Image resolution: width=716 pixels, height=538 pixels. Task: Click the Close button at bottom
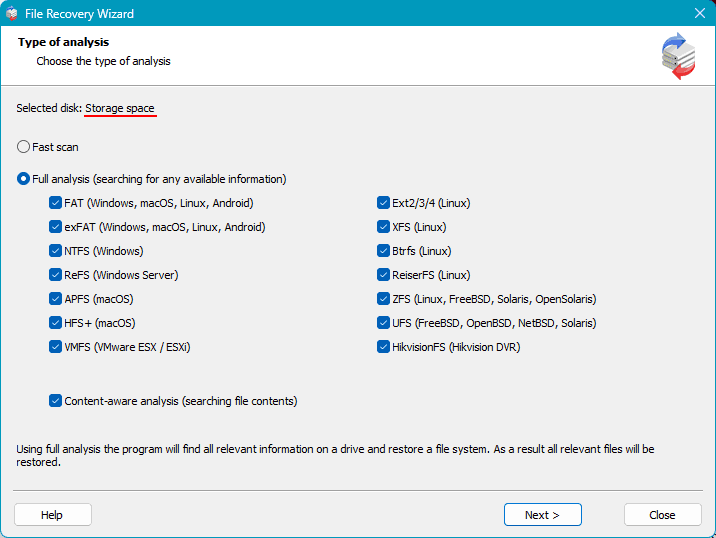tap(663, 515)
